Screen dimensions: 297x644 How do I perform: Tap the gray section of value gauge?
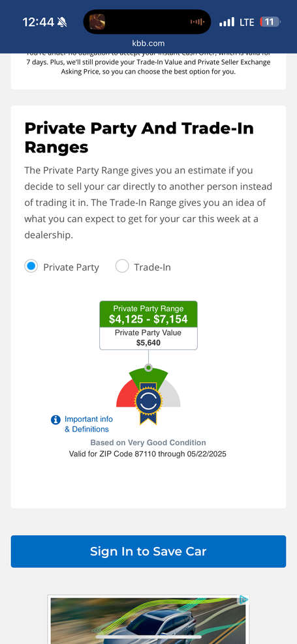pos(172,394)
